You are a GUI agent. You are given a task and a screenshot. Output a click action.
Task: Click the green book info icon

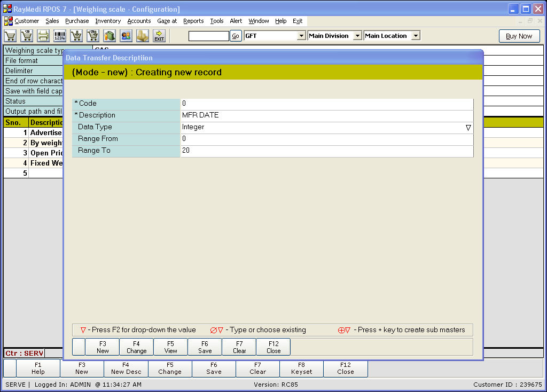(x=110, y=36)
